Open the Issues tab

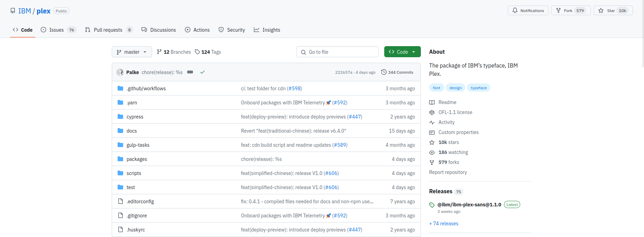pos(58,30)
